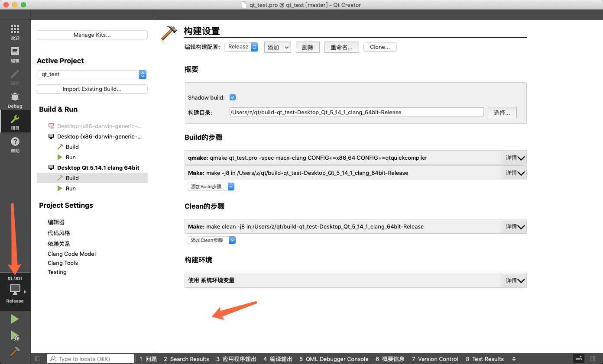Screen dimensions: 603x364
Task: Expand 详情 for the qmake step
Action: point(515,158)
